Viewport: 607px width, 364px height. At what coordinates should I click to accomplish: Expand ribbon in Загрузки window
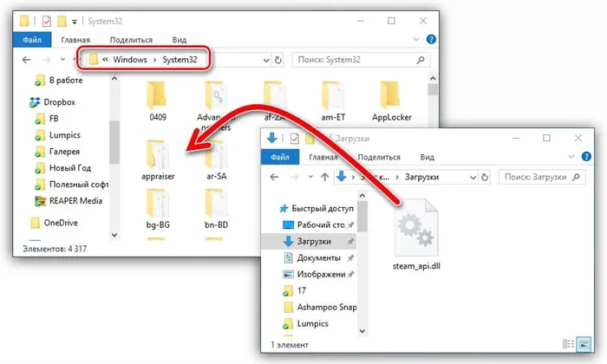(571, 156)
